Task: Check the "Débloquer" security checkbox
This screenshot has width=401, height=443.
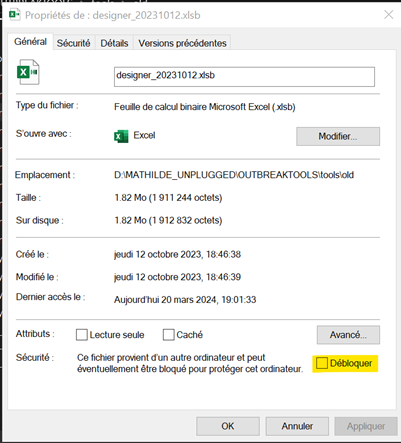Action: (x=322, y=363)
